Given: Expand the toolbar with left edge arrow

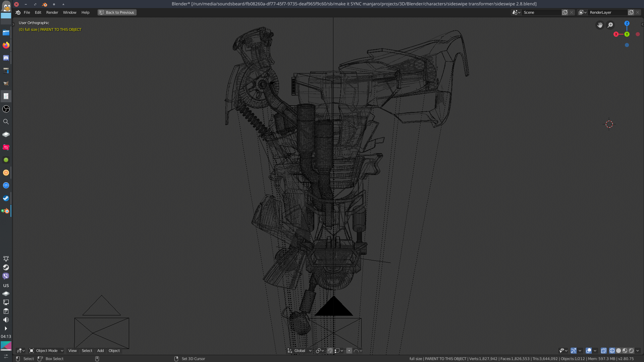Looking at the screenshot, I should tap(13, 24).
